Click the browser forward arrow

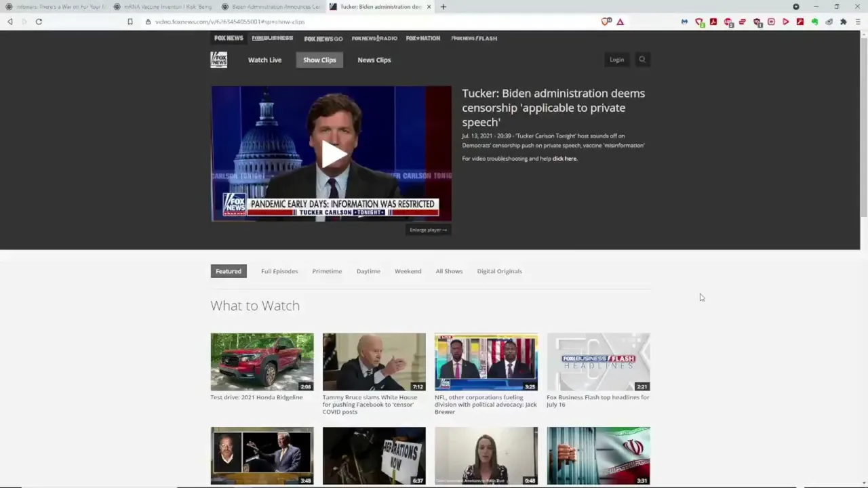pos(24,22)
